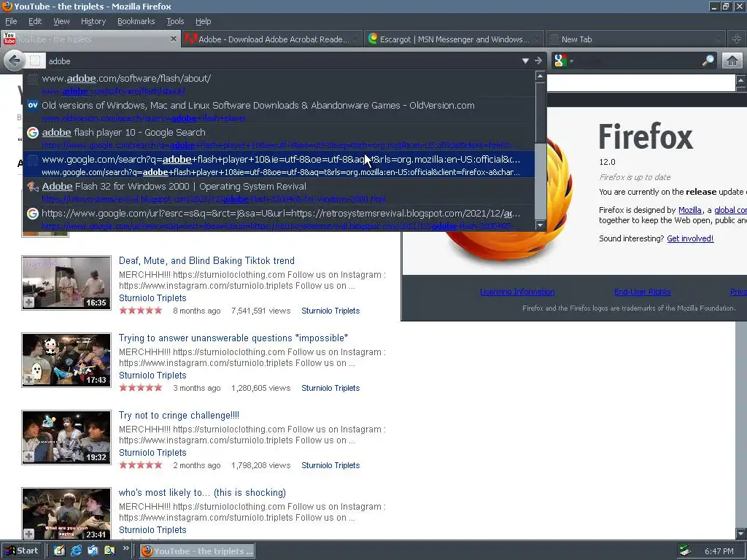Select adobe flash player 10 Google Search suggestion
The height and width of the screenshot is (560, 747).
pos(279,138)
